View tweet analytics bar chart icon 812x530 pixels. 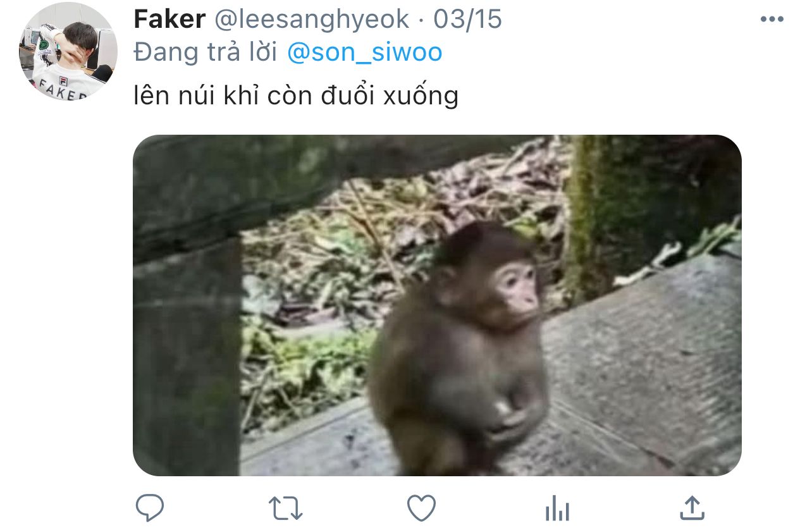pyautogui.click(x=557, y=508)
